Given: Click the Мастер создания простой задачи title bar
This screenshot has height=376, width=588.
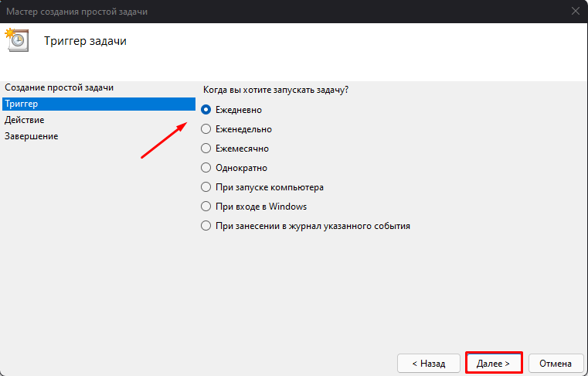Looking at the screenshot, I should coord(76,12).
